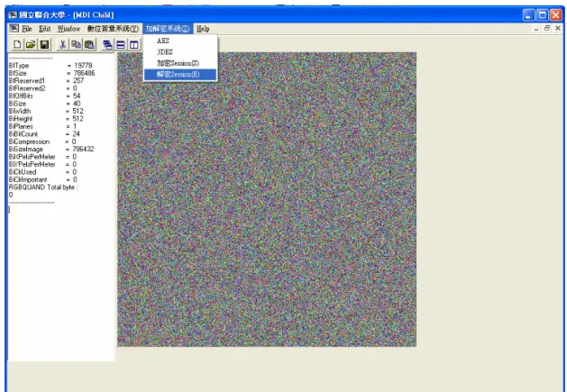The width and height of the screenshot is (567, 392).
Task: Open a file with the folder icon
Action: tap(31, 44)
